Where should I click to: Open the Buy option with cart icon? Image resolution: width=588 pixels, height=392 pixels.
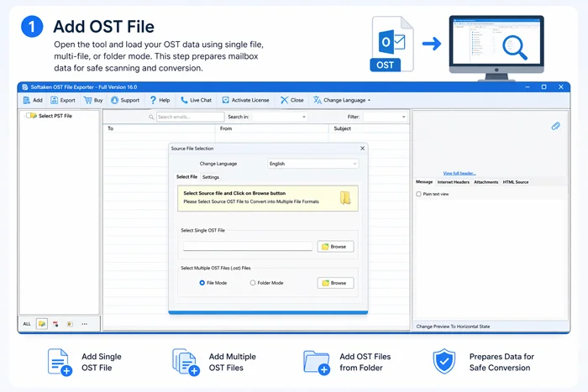[x=93, y=100]
